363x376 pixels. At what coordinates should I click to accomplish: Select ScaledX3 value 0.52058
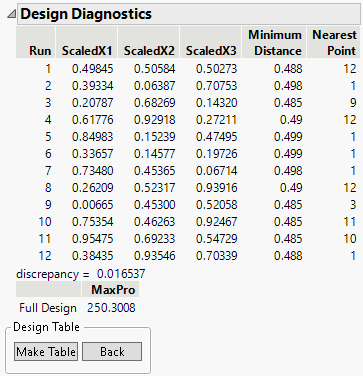217,205
